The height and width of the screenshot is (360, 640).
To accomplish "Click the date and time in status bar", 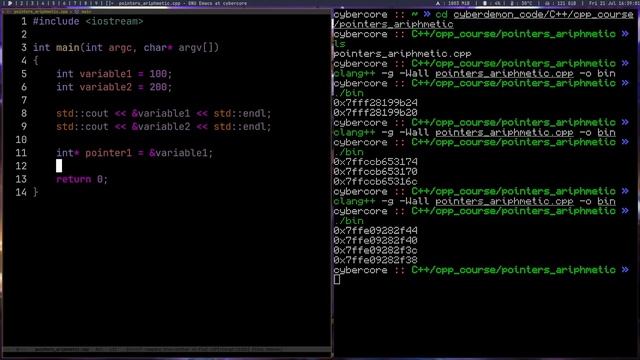I will coord(613,3).
